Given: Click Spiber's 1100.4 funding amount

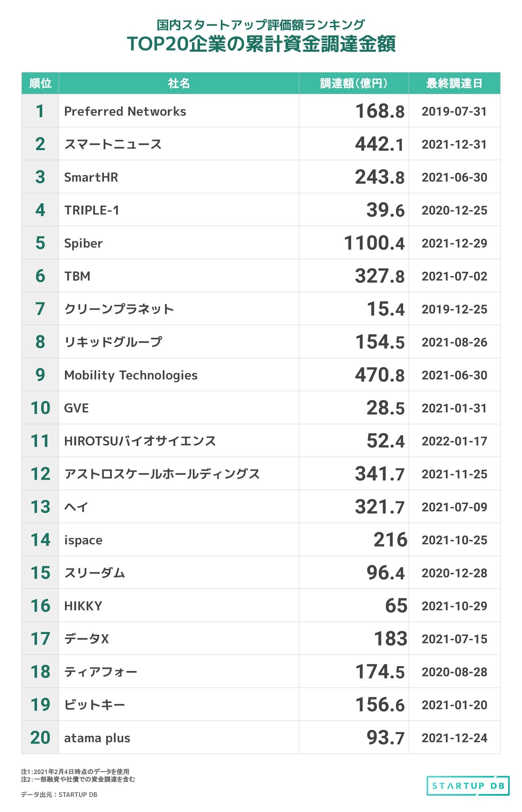Looking at the screenshot, I should point(374,243).
